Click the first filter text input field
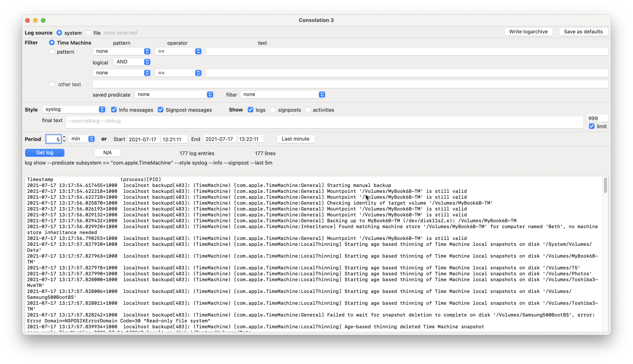This screenshot has width=633, height=364. pos(407,51)
